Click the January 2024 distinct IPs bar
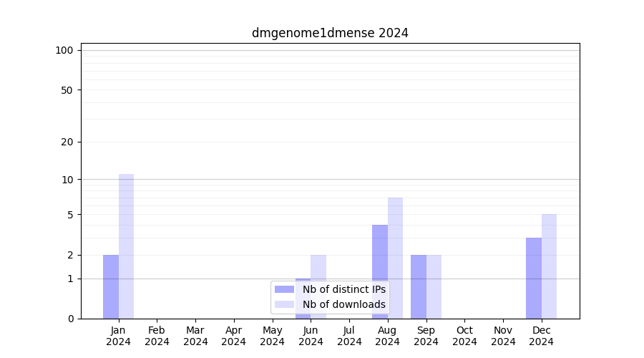 [x=111, y=286]
